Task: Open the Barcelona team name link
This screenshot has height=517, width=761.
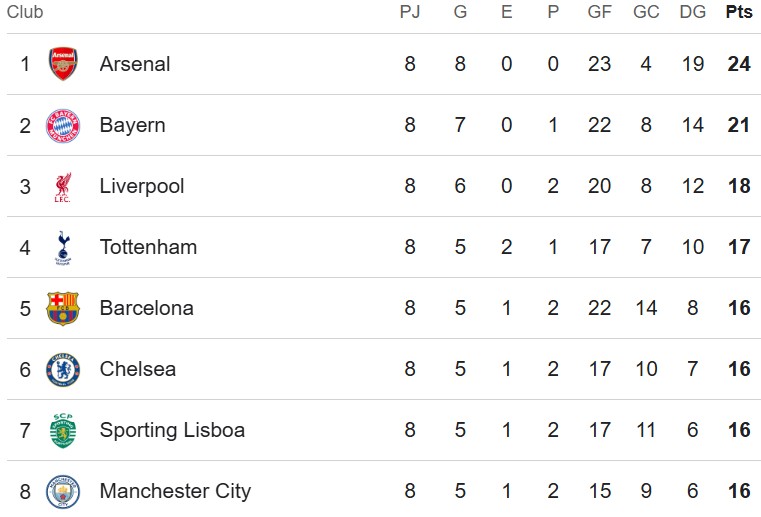Action: tap(146, 308)
